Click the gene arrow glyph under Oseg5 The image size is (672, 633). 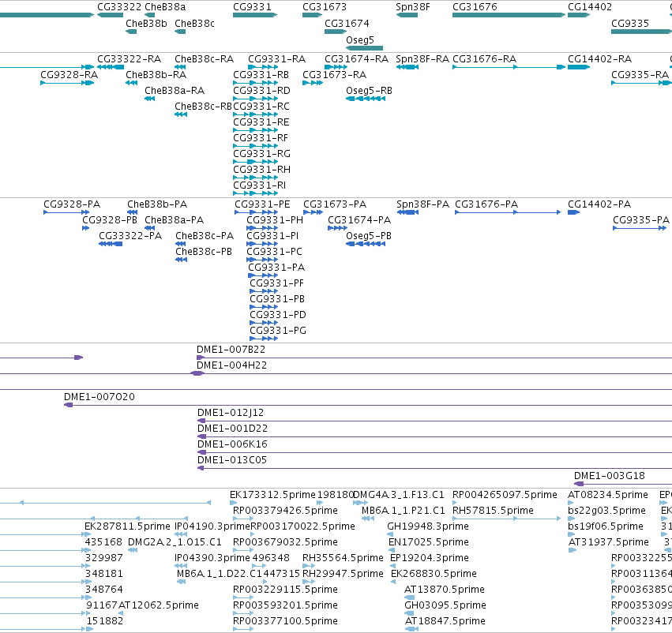pos(364,48)
